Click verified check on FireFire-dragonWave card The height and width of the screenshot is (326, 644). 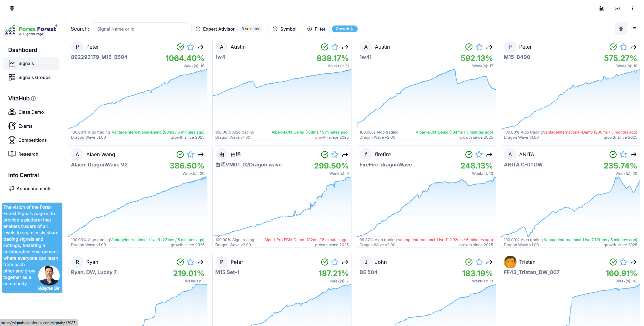click(469, 154)
